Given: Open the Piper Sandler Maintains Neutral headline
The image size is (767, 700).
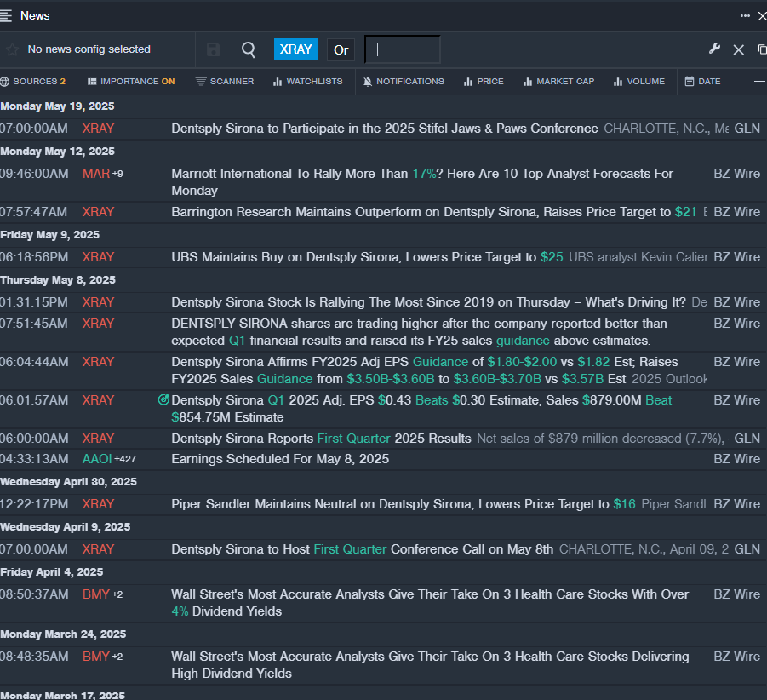Looking at the screenshot, I should point(404,504).
